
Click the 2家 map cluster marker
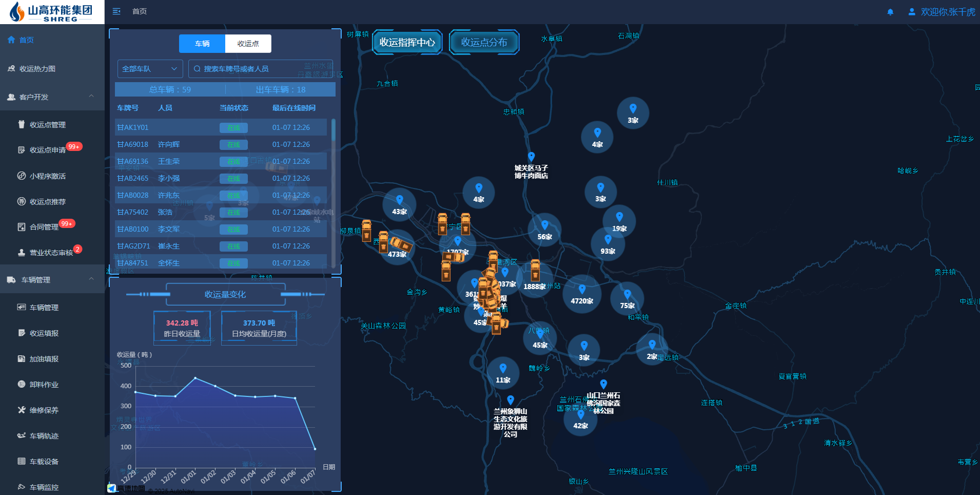click(x=652, y=350)
